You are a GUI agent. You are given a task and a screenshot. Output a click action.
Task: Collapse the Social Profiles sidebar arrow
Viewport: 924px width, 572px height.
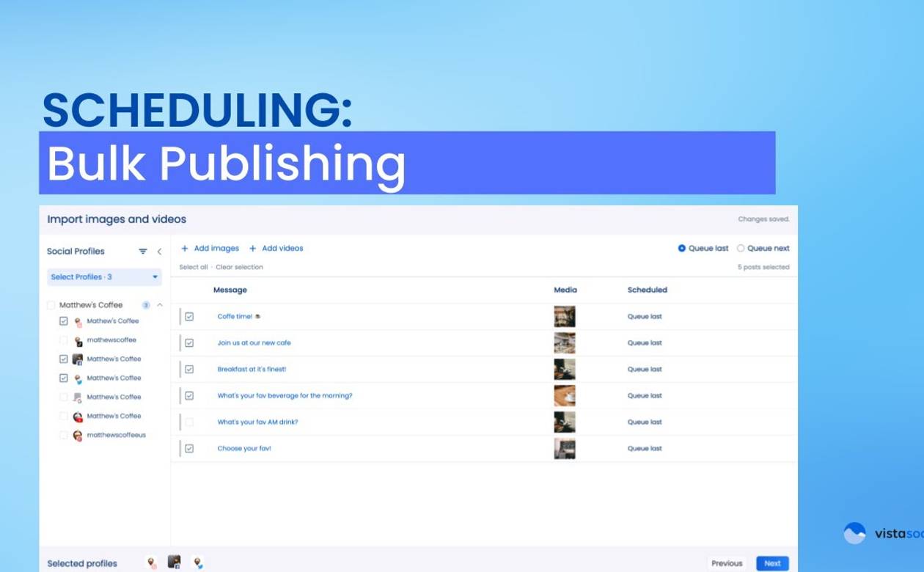159,252
